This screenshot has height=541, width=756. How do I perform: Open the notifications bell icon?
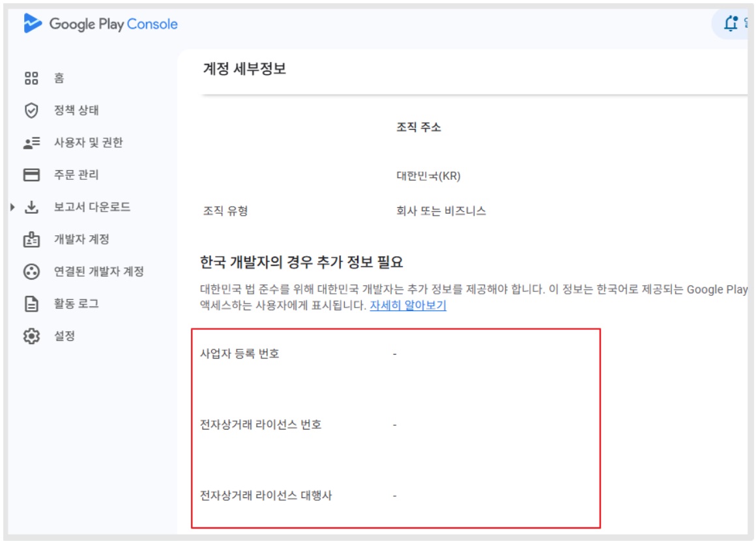(731, 23)
